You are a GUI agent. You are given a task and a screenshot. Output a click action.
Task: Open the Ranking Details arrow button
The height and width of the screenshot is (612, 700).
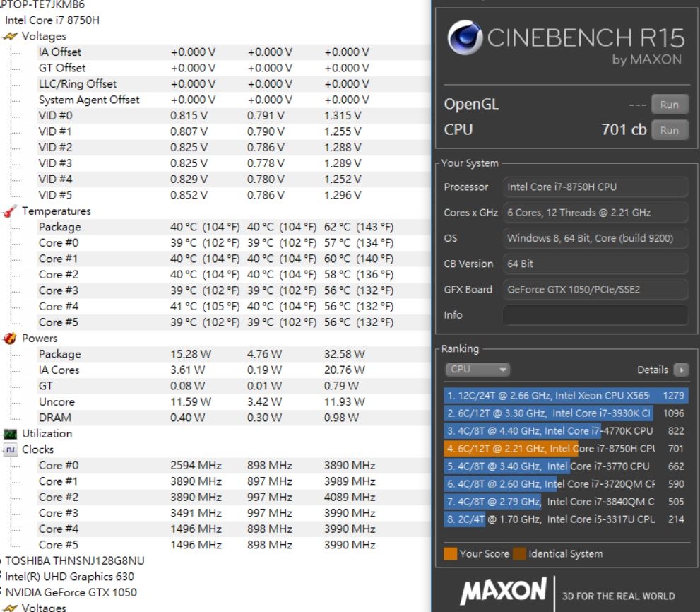click(681, 370)
